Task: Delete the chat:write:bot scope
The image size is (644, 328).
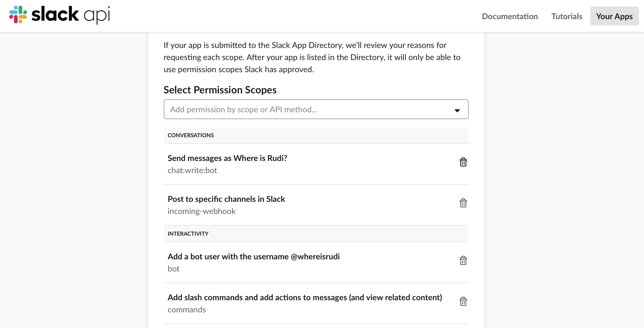Action: pos(463,162)
